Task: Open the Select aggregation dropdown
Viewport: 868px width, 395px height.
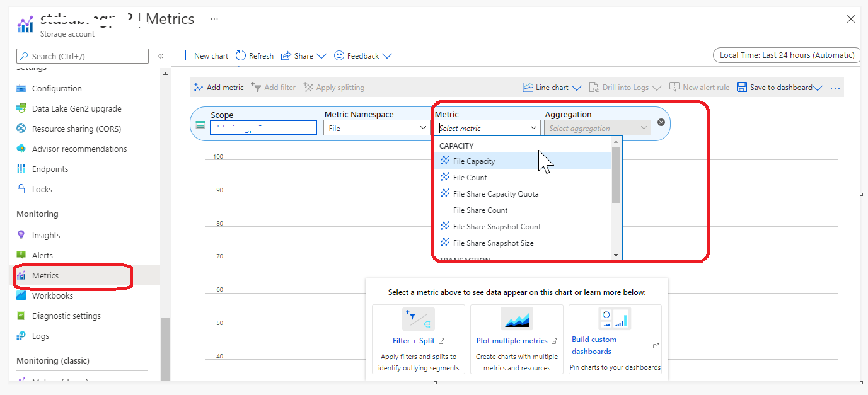Action: (x=598, y=128)
